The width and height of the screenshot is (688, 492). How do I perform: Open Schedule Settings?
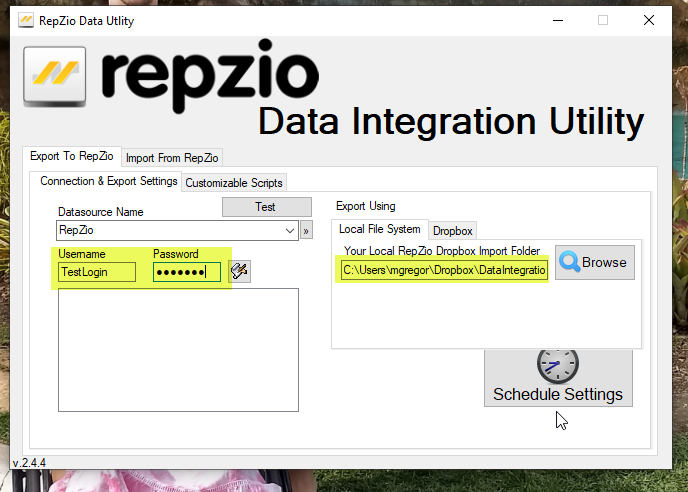point(558,377)
